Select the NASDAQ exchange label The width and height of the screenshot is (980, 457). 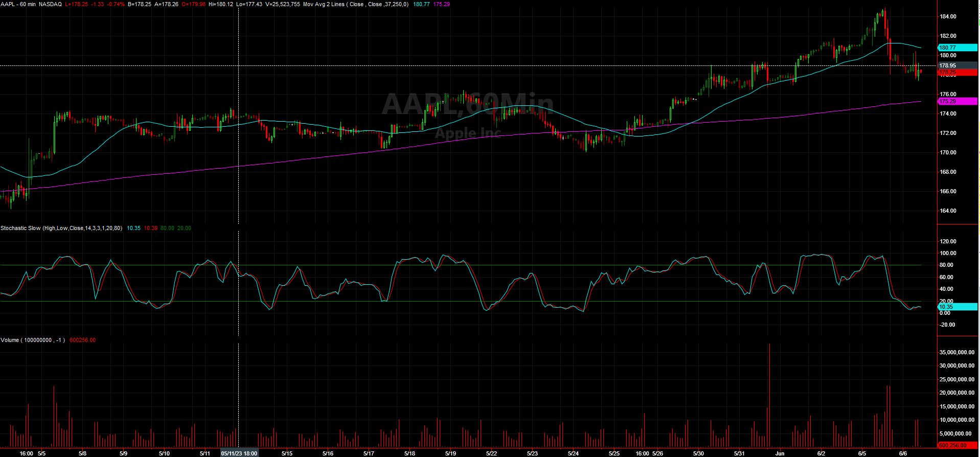point(50,4)
